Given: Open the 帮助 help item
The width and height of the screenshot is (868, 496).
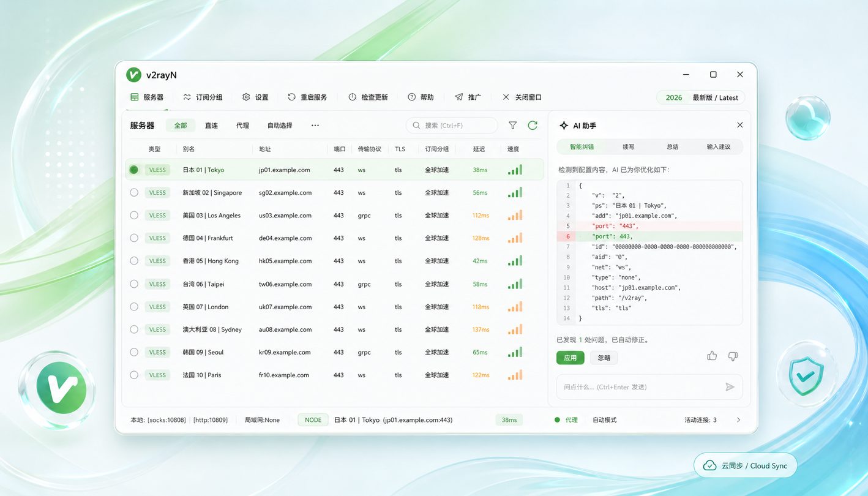Looking at the screenshot, I should click(x=421, y=97).
